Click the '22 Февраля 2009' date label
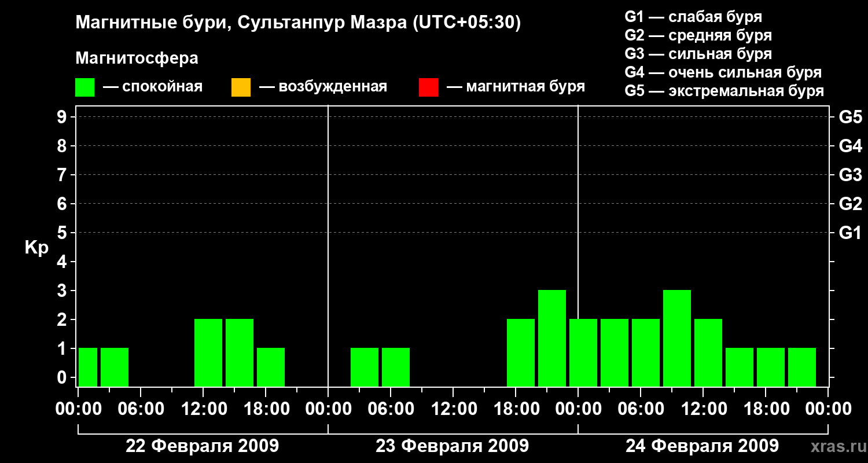Image resolution: width=868 pixels, height=463 pixels. (x=203, y=446)
